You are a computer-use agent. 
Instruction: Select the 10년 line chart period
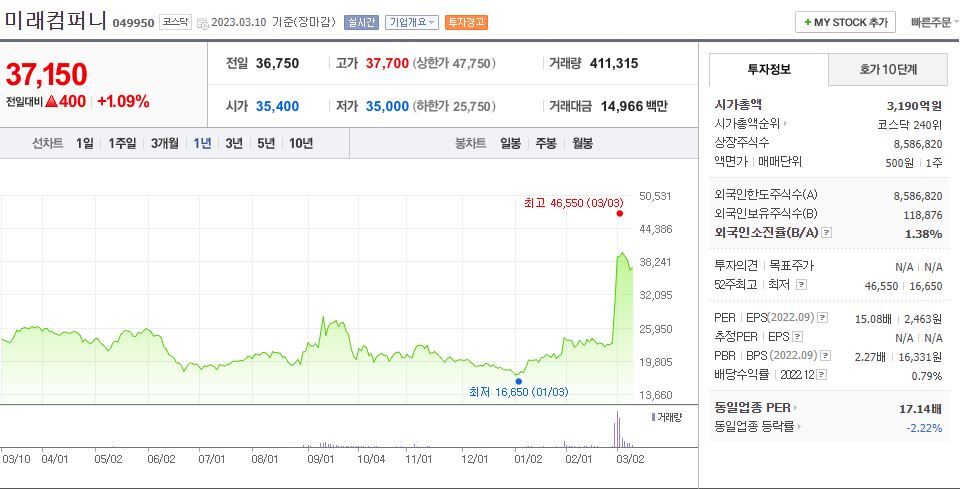click(x=301, y=143)
